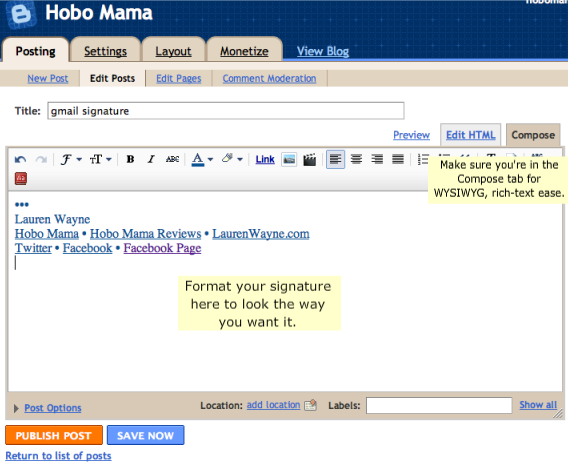Insert a hyperlink with Link button
Screen dimensions: 568x470
tap(265, 159)
